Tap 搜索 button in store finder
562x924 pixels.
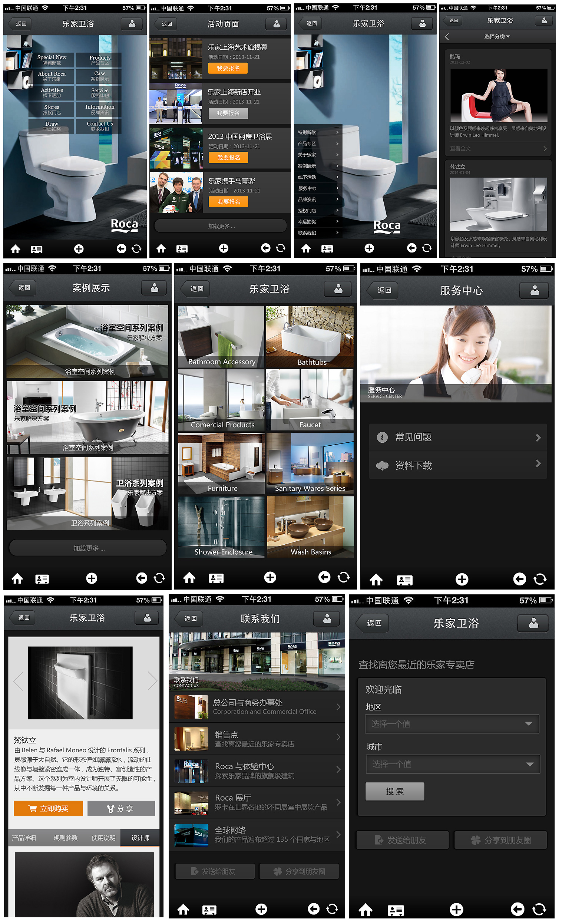click(395, 792)
